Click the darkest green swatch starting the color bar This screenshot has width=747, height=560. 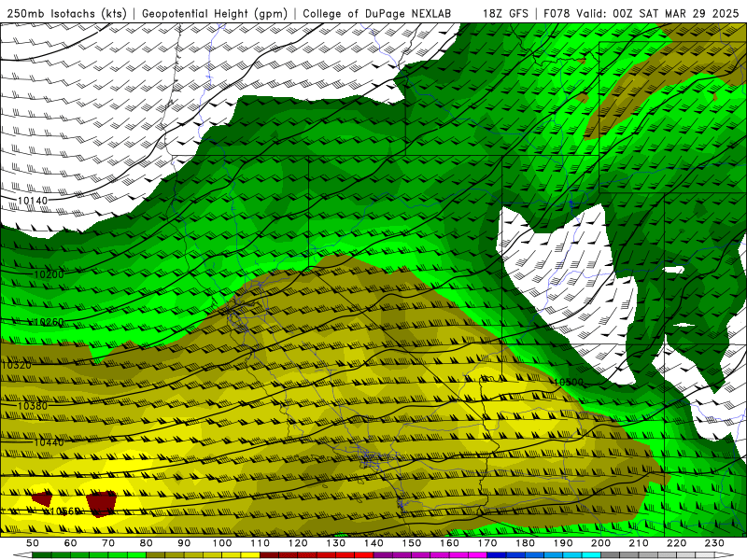(42, 554)
